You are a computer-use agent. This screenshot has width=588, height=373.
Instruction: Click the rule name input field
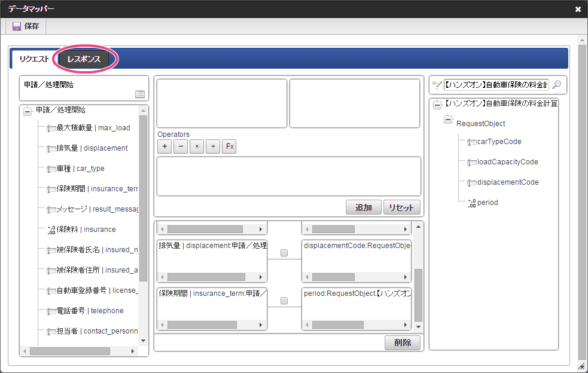(496, 85)
